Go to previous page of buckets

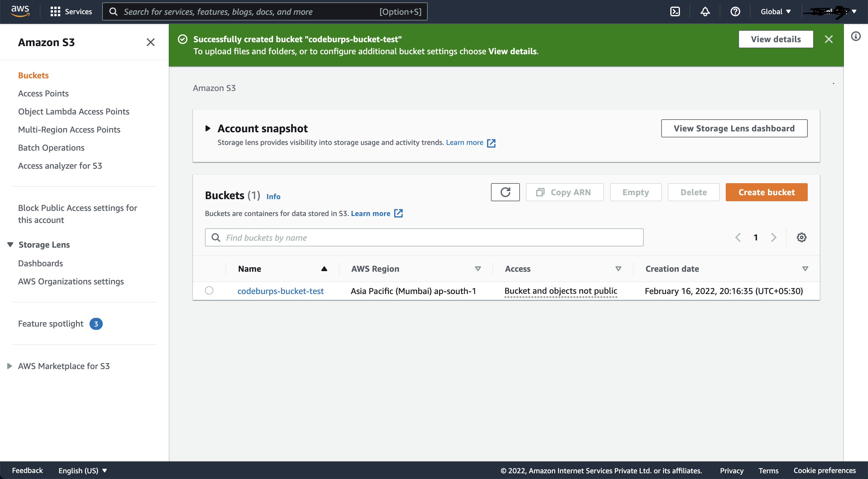point(738,237)
